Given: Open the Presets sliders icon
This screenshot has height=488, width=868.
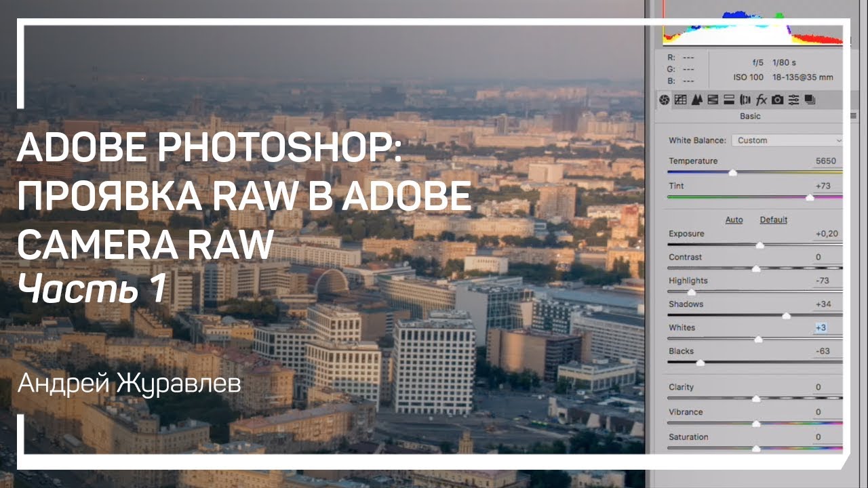Looking at the screenshot, I should [793, 100].
